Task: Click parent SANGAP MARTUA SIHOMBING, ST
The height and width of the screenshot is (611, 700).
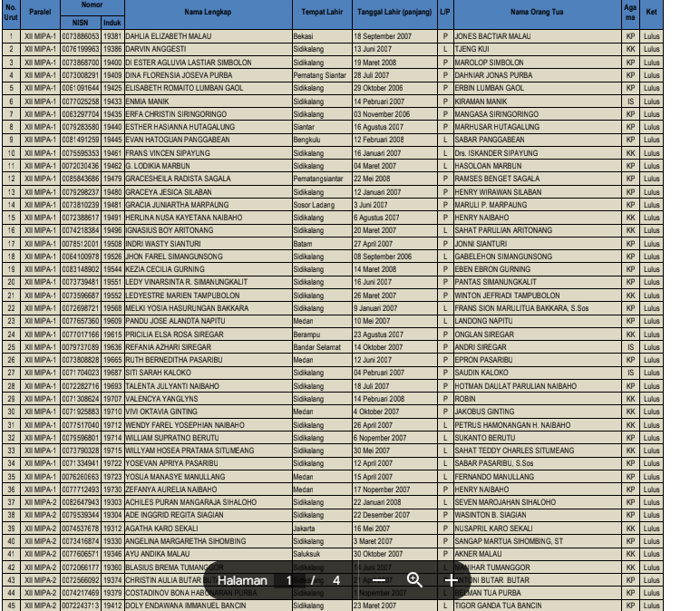Action: click(509, 541)
